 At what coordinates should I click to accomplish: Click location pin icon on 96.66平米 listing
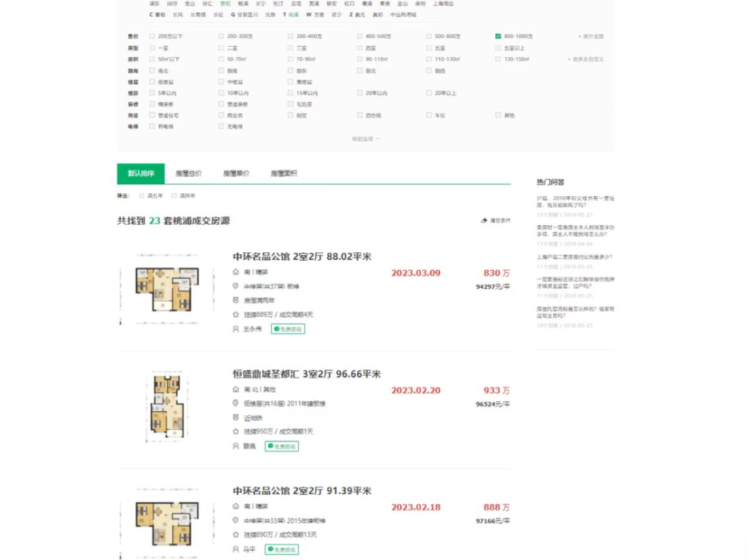point(236,404)
